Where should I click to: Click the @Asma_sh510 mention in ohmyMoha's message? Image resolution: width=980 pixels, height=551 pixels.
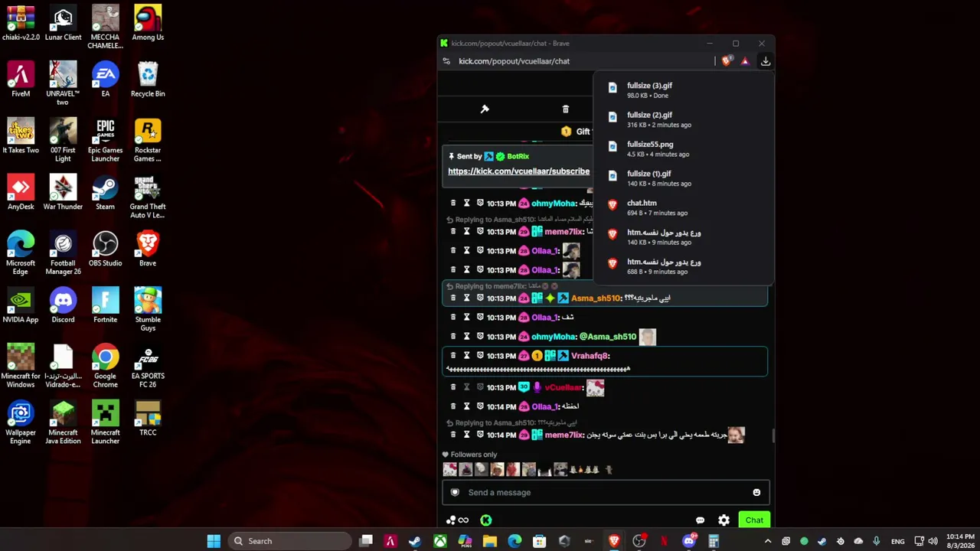[x=608, y=337]
